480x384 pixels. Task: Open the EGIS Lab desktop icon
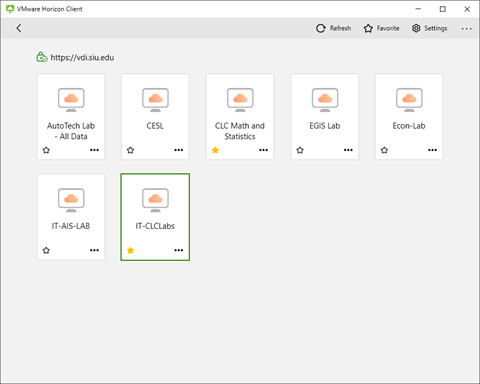tap(325, 99)
